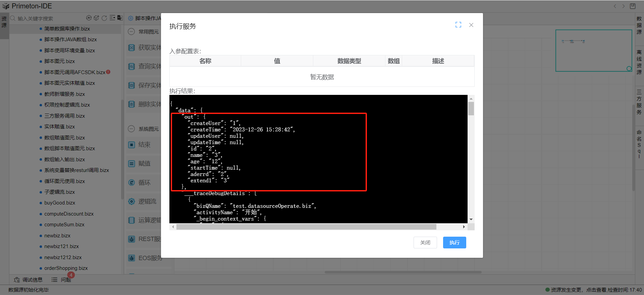Screen dimensions: 644x295
Task: Select 脚本图元.bizx in resource tree
Action: pos(59,61)
